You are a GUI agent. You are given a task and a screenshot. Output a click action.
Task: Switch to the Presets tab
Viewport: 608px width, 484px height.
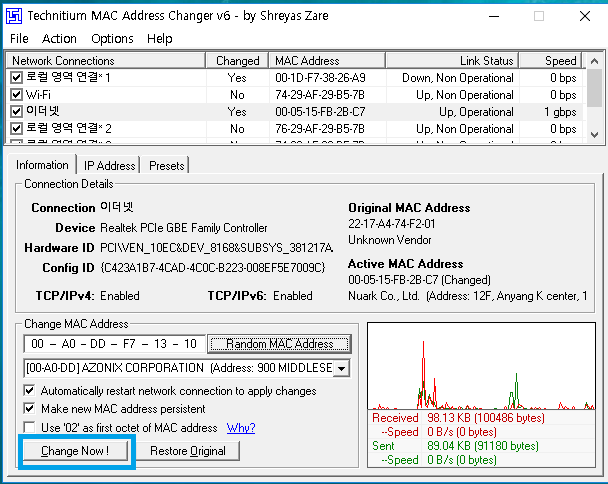[166, 166]
